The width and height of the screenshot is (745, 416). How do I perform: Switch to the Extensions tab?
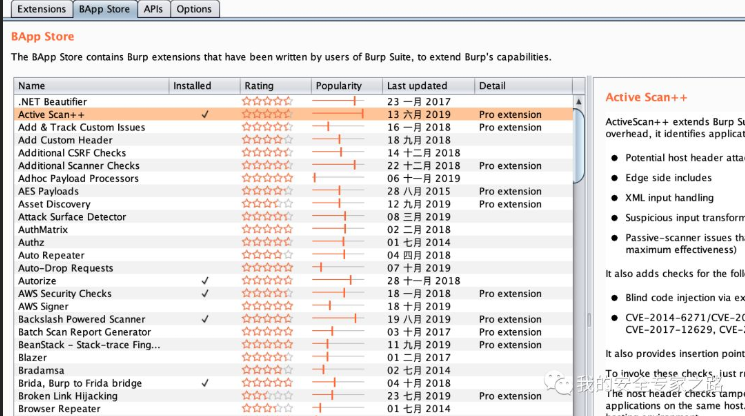point(41,9)
